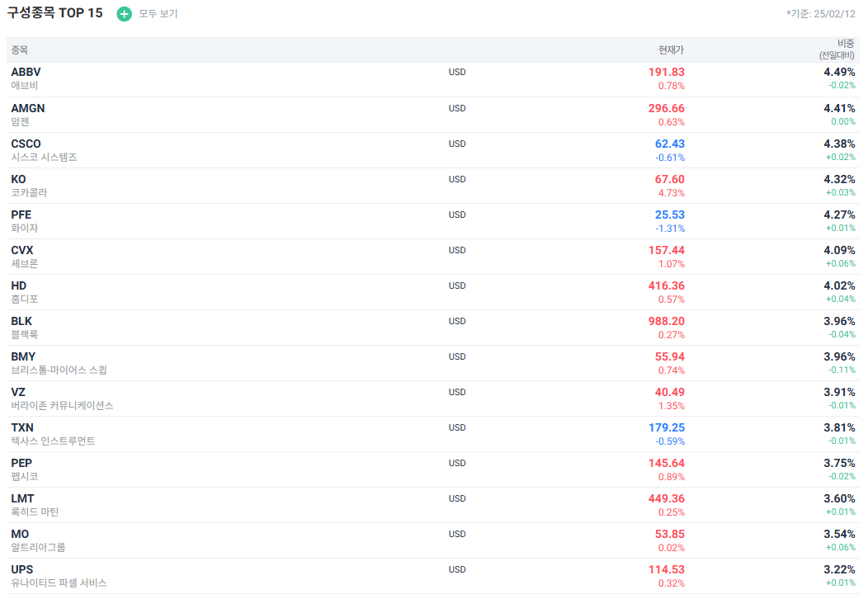Open the 모두 보기 link
Image resolution: width=868 pixels, height=599 pixels.
pos(158,14)
